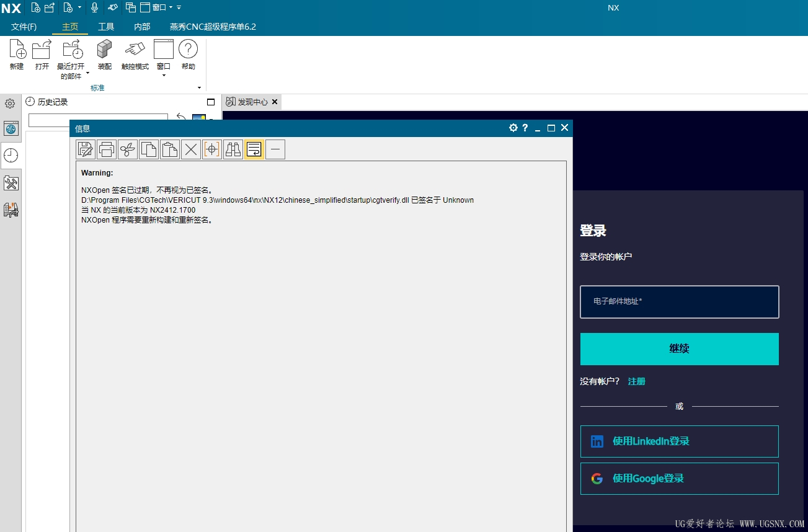Switch to the 主页 ribbon tab
Screen dimensions: 808x532
pyautogui.click(x=70, y=27)
